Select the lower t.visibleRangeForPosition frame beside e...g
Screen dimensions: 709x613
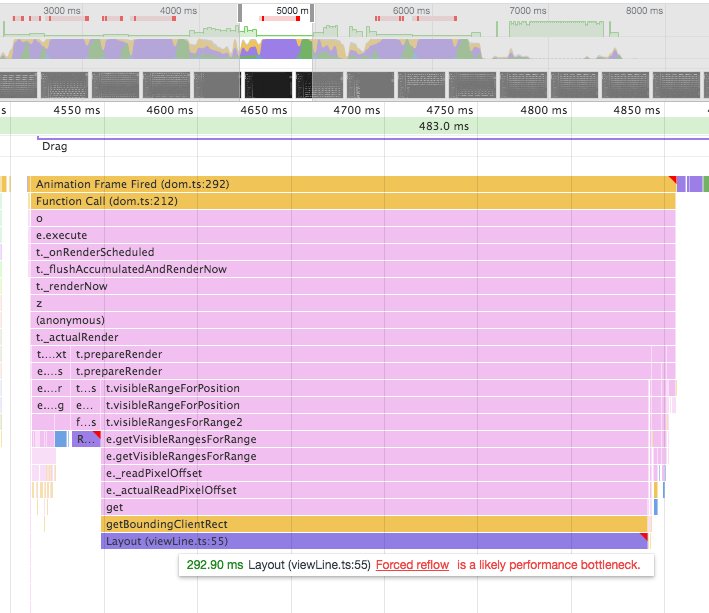pos(375,405)
